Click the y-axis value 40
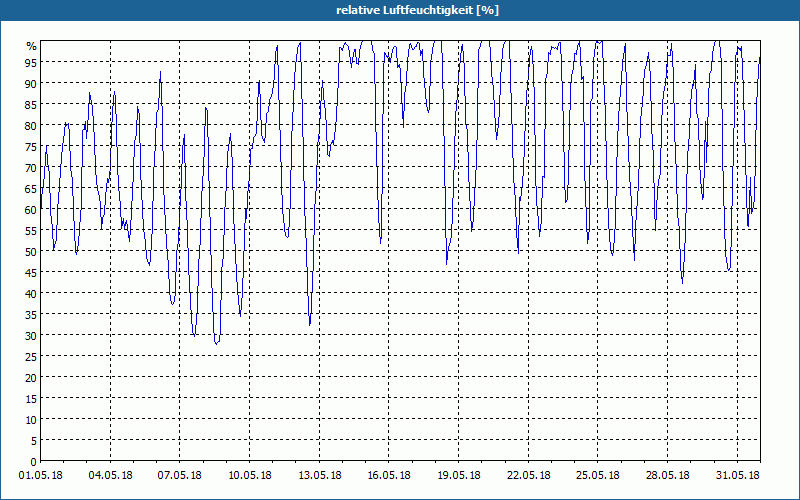 pos(31,293)
